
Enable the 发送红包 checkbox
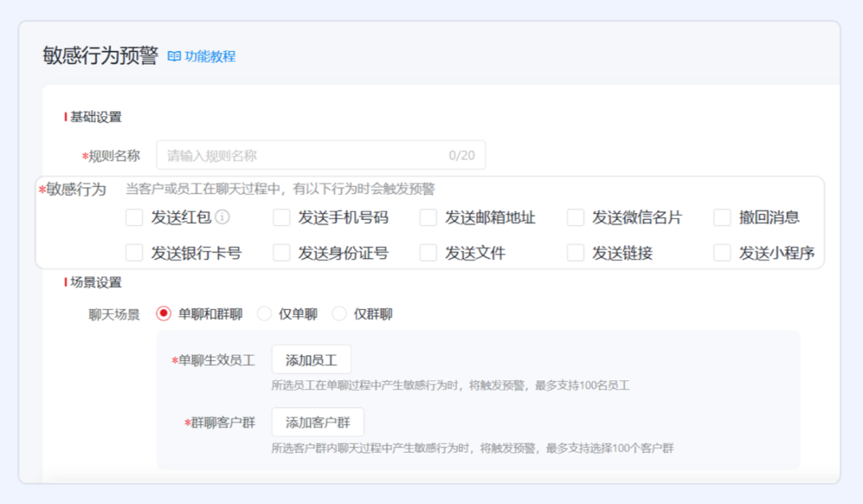pos(134,218)
